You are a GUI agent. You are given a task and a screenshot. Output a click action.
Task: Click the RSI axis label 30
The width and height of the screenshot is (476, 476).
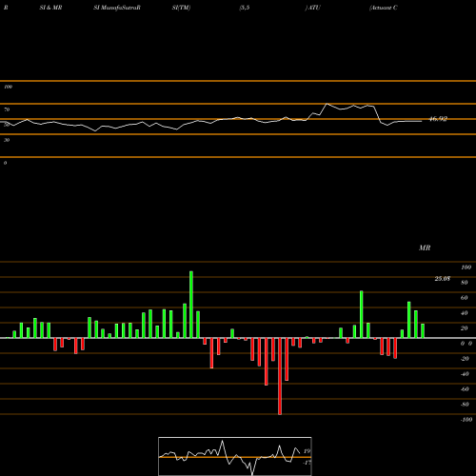pyautogui.click(x=7, y=140)
